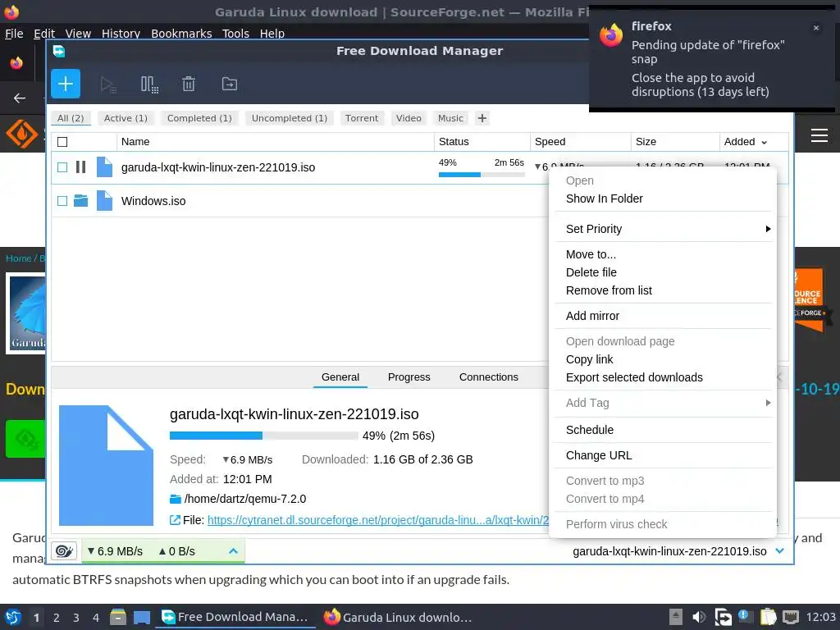Pause the garuda-lxqt iso download

pos(81,167)
